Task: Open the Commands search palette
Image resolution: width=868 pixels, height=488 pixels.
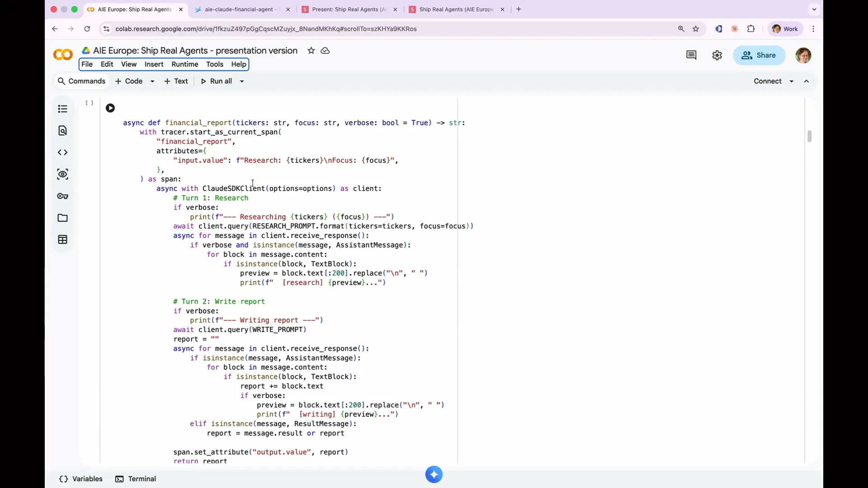Action: [x=82, y=81]
